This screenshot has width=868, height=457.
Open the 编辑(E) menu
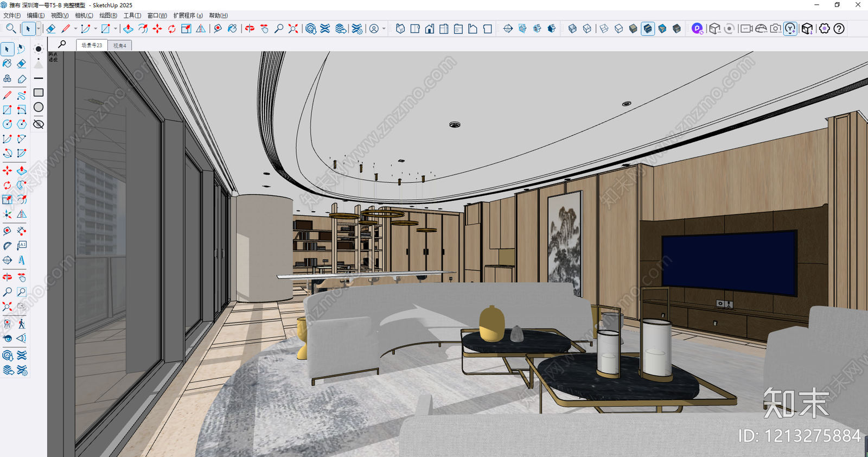click(x=36, y=15)
